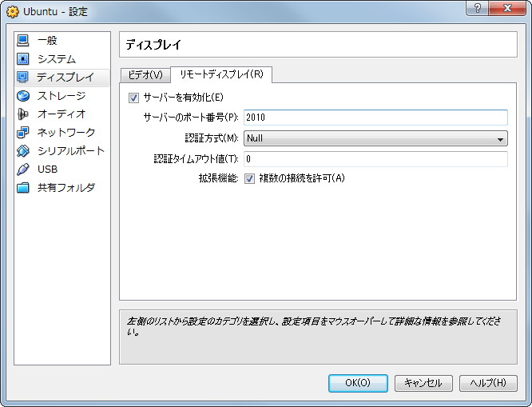Select USB settings label

[47, 169]
